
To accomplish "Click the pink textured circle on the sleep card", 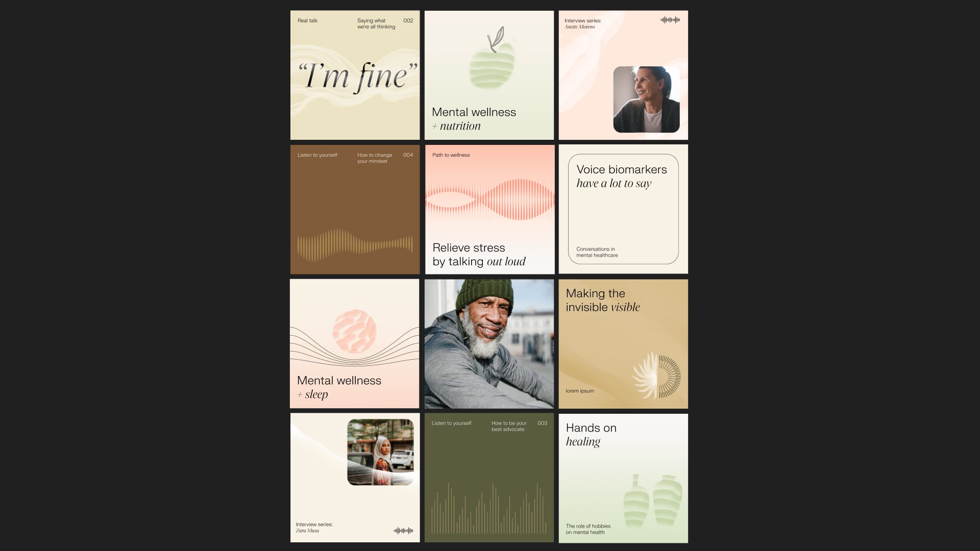I will tap(354, 332).
